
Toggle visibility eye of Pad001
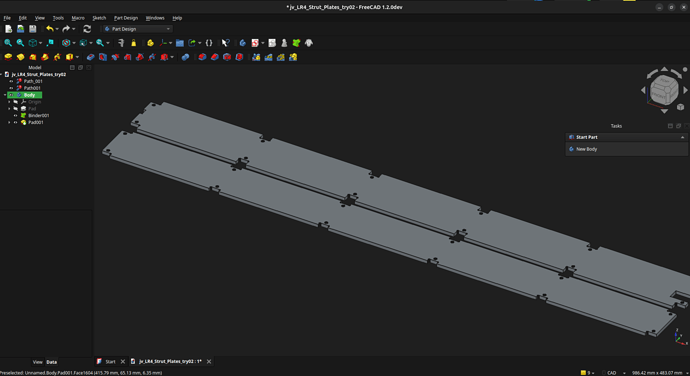[x=16, y=122]
